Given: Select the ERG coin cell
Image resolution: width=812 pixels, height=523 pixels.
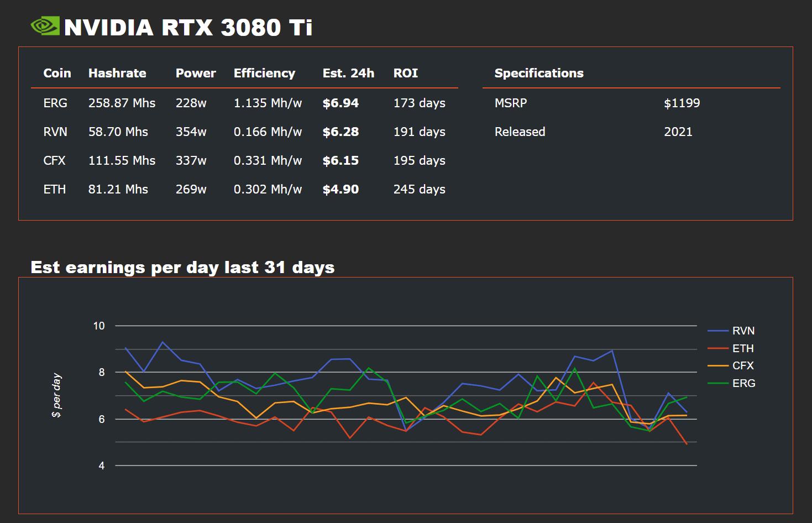Looking at the screenshot, I should [x=55, y=103].
